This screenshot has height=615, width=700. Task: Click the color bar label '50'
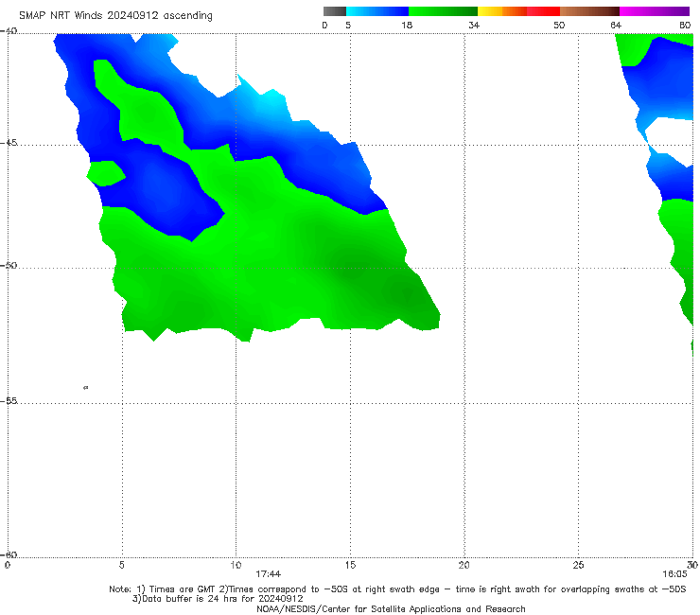pos(559,25)
